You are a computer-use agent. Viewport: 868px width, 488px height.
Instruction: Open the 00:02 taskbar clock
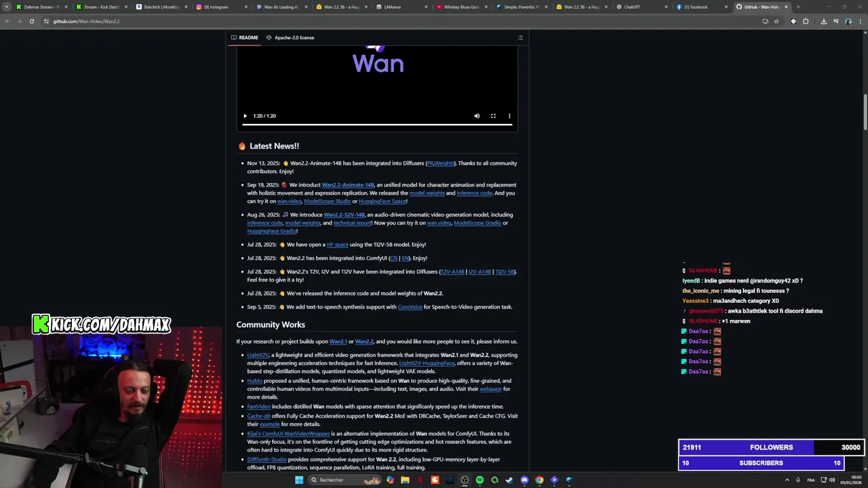click(x=850, y=480)
